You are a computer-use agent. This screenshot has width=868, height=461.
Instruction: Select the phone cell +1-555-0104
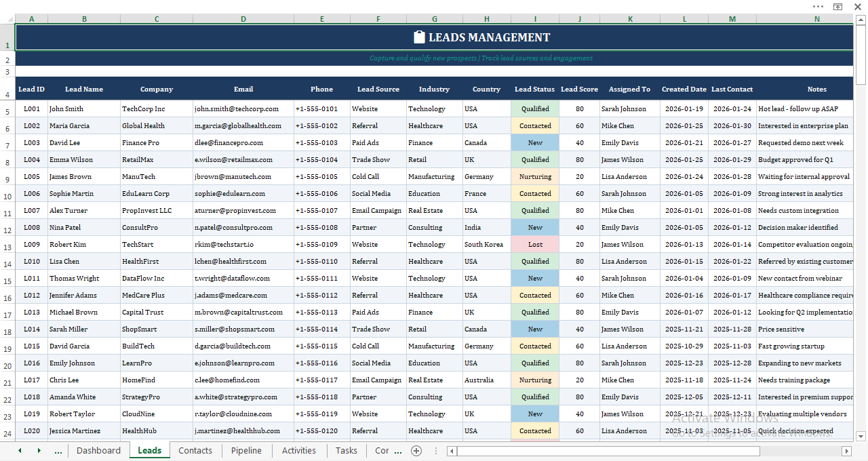321,159
